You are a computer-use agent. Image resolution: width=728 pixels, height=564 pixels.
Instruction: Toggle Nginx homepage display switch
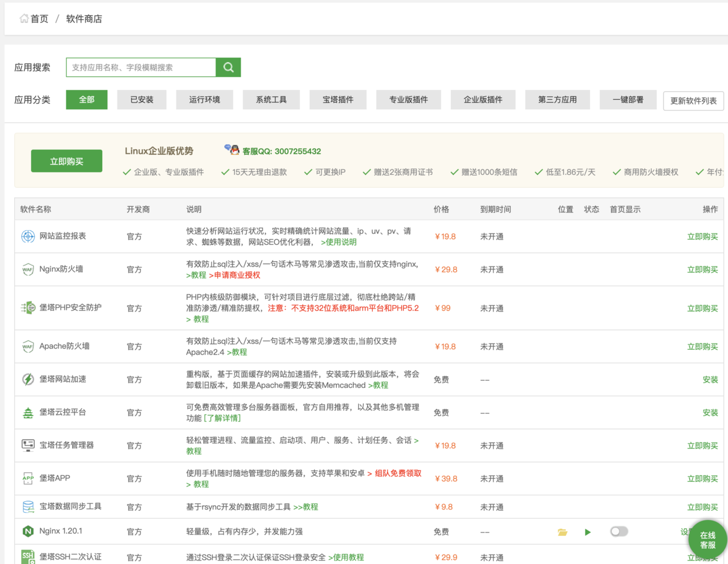619,532
